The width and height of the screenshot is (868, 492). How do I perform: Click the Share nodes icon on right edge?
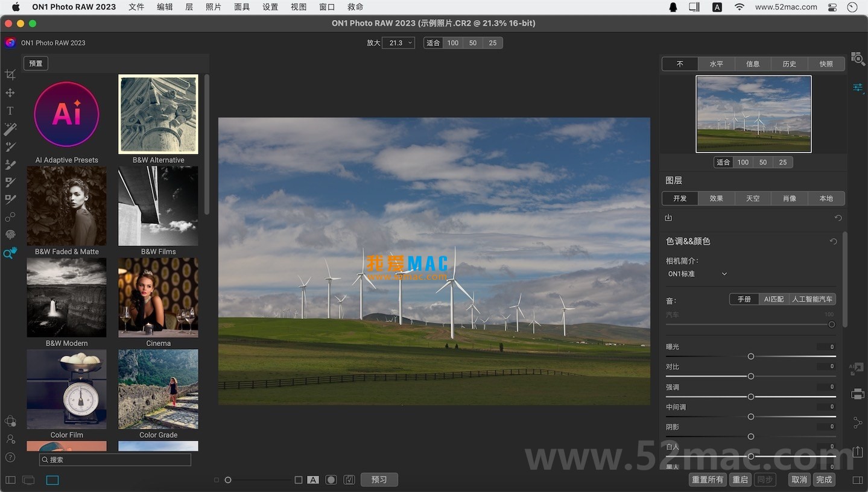coord(858,423)
